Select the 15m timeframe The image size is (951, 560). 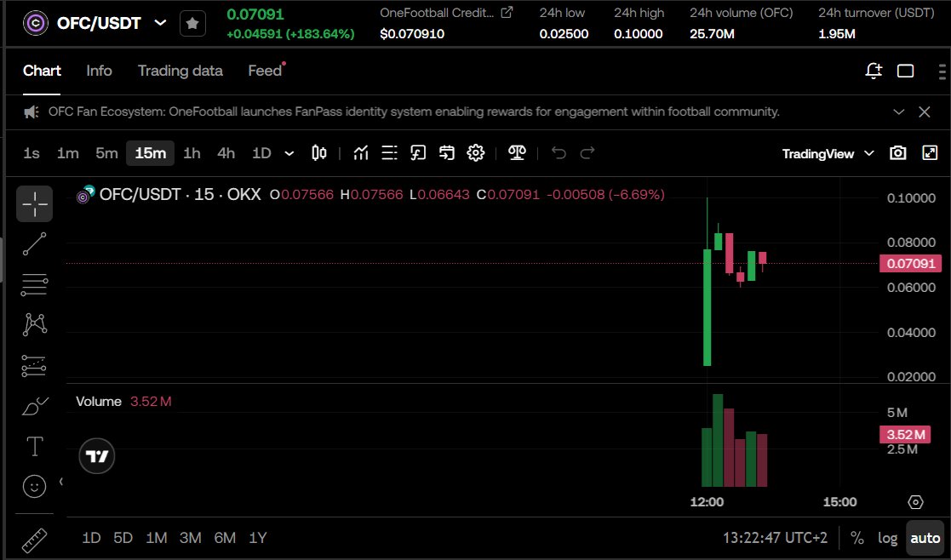151,153
